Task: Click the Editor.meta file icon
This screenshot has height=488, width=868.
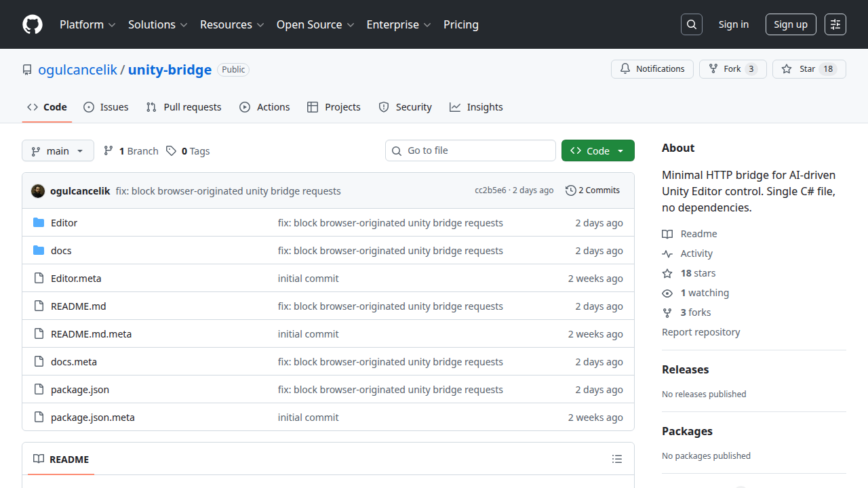Action: pyautogui.click(x=39, y=279)
